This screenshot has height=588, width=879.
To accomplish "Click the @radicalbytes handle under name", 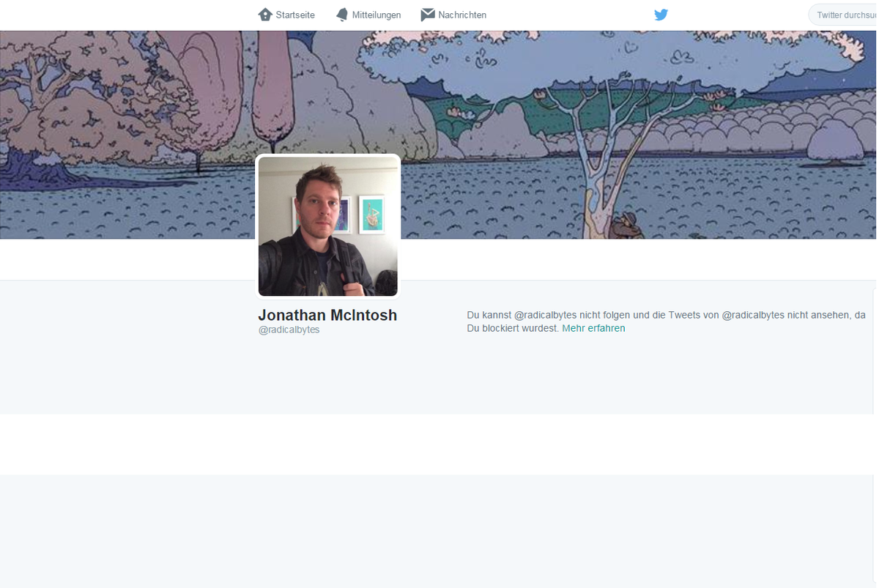I will tap(289, 330).
